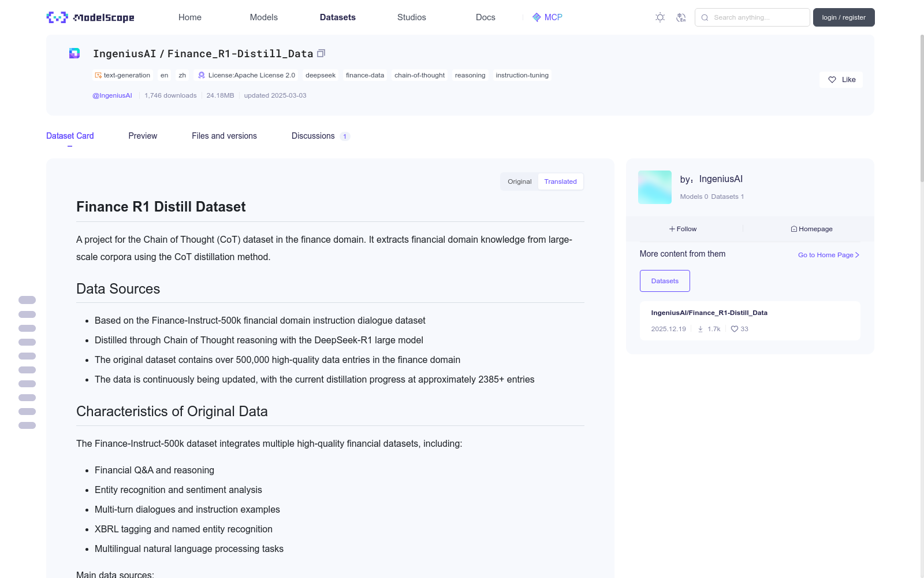Like this dataset
The width and height of the screenshot is (924, 578).
click(841, 80)
